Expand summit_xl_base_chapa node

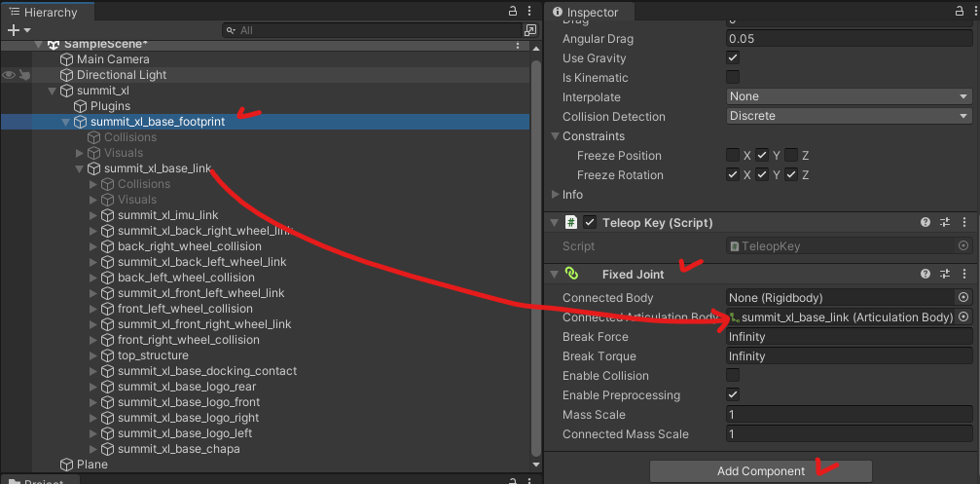click(93, 449)
